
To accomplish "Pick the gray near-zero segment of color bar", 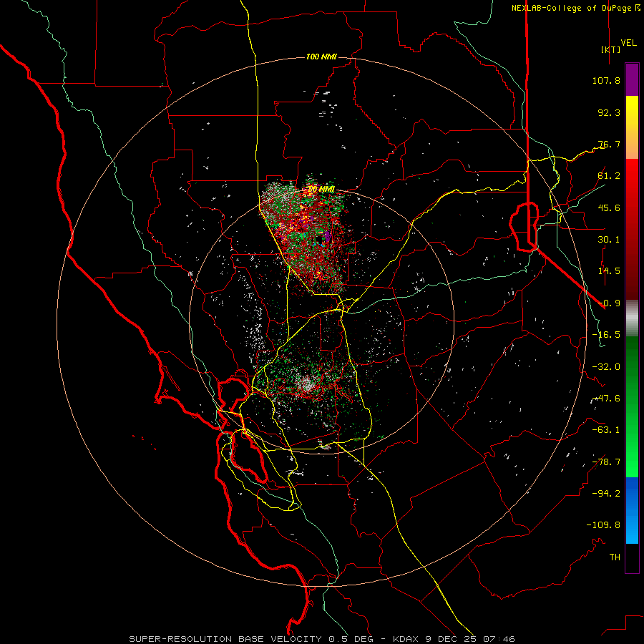I will (632, 318).
